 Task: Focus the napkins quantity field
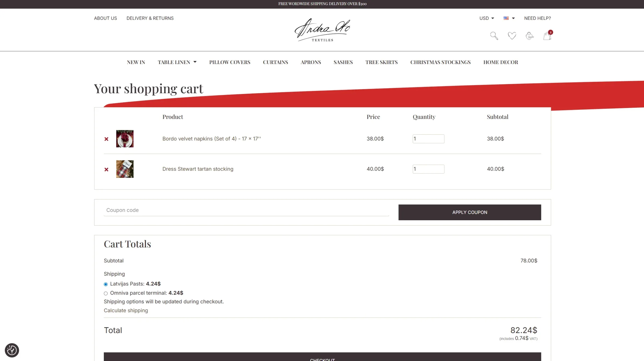(x=428, y=139)
